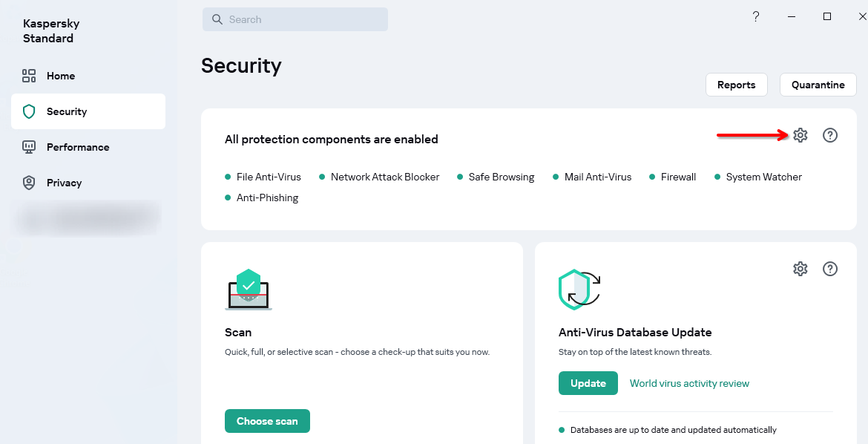Focus the Search input field
Screen dimensions: 868x444
(x=295, y=19)
